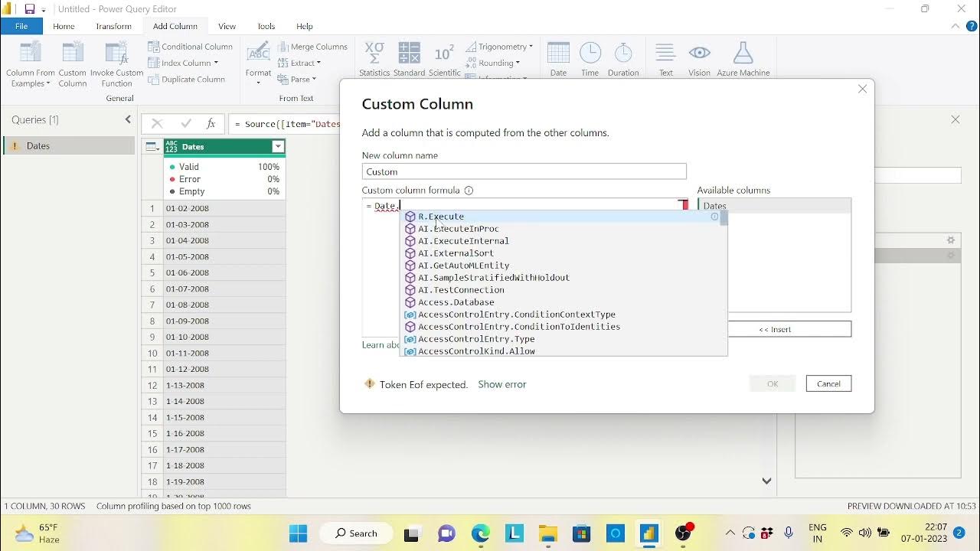Open Power BI taskbar icon
Image resolution: width=980 pixels, height=551 pixels.
pos(649,533)
